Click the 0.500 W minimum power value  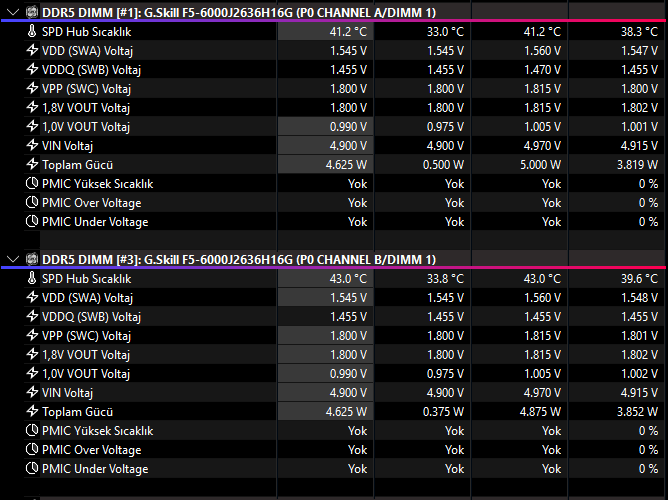[443, 165]
